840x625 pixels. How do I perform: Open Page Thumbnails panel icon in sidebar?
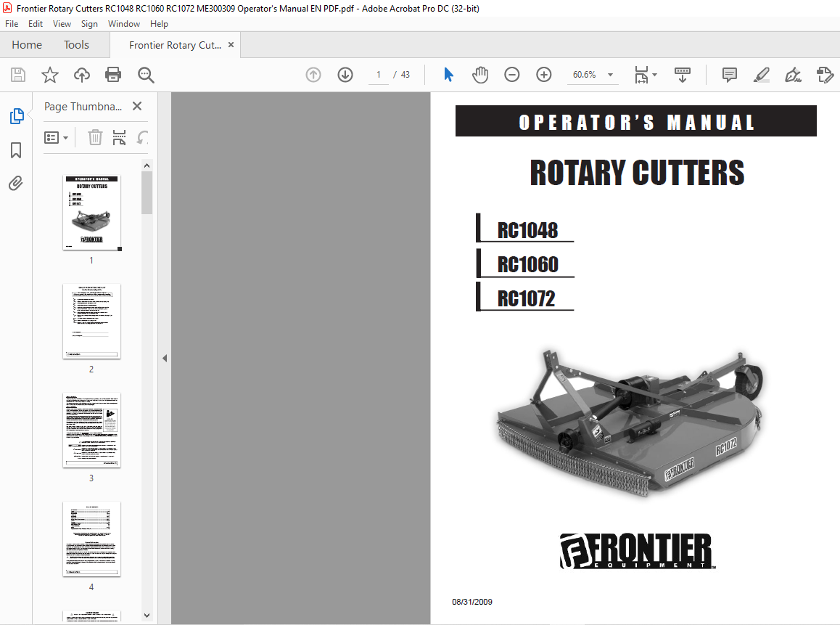pos(17,115)
